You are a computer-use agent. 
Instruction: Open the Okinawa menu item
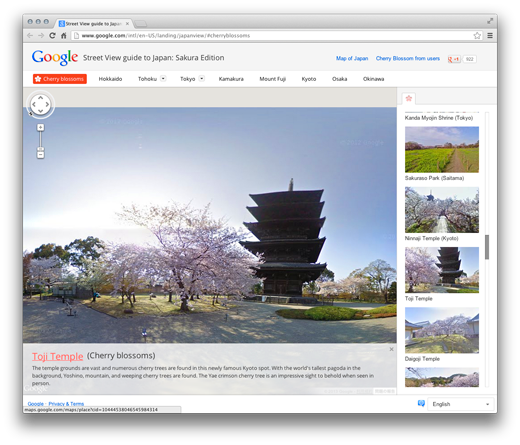[x=373, y=79]
